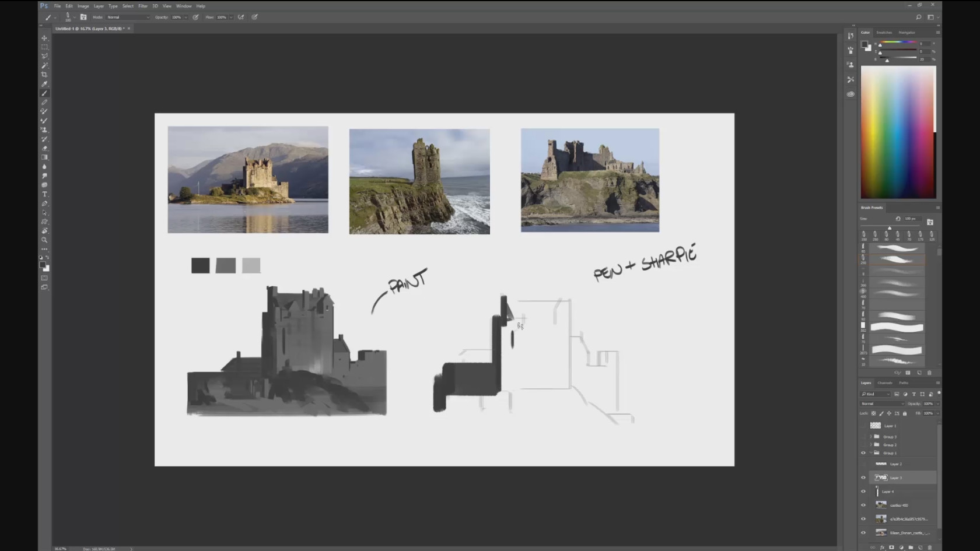Delete the selected layer with trash icon

930,548
